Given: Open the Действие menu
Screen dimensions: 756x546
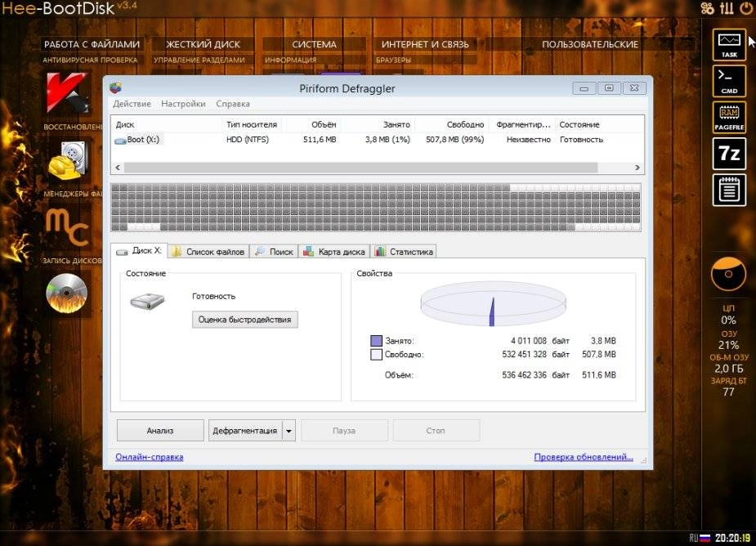Looking at the screenshot, I should point(132,104).
